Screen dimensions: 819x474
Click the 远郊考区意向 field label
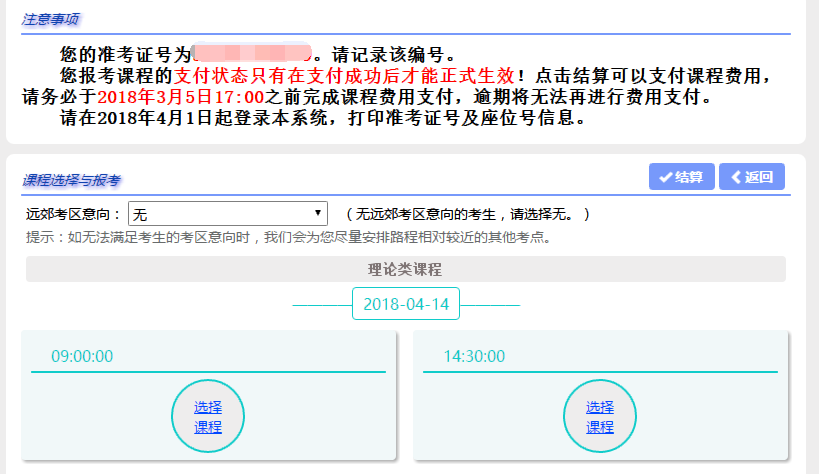click(73, 214)
